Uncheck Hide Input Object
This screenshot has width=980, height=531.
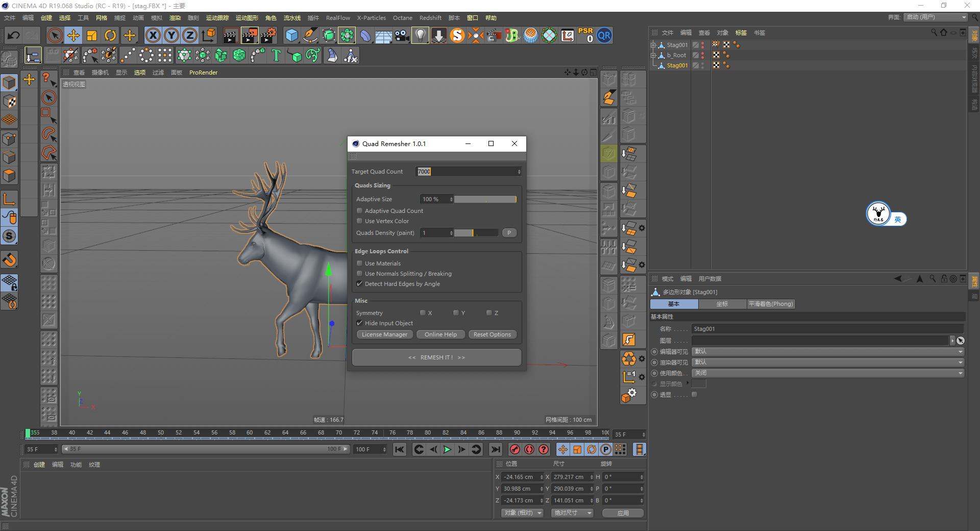[360, 323]
